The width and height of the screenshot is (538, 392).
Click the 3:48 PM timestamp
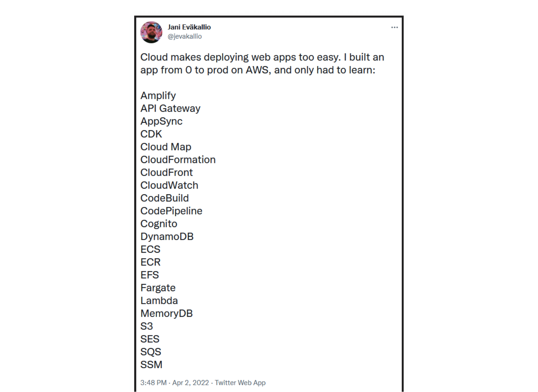(x=153, y=383)
